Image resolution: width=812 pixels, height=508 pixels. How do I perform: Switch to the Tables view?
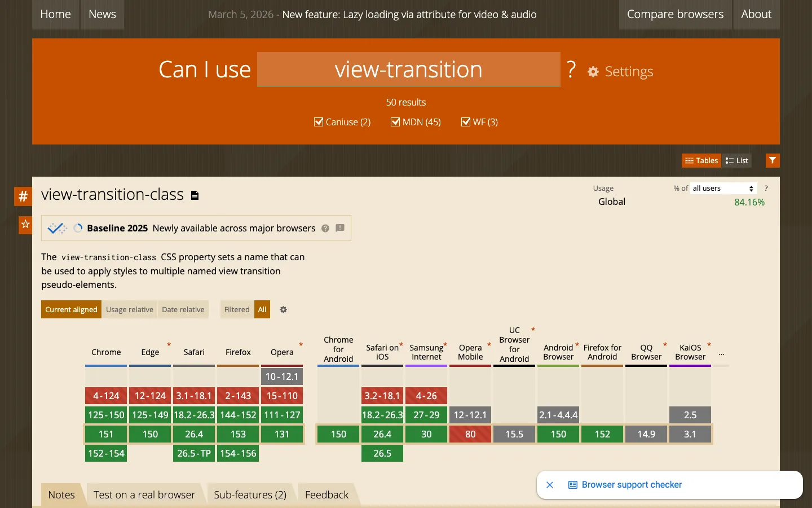[x=701, y=161]
